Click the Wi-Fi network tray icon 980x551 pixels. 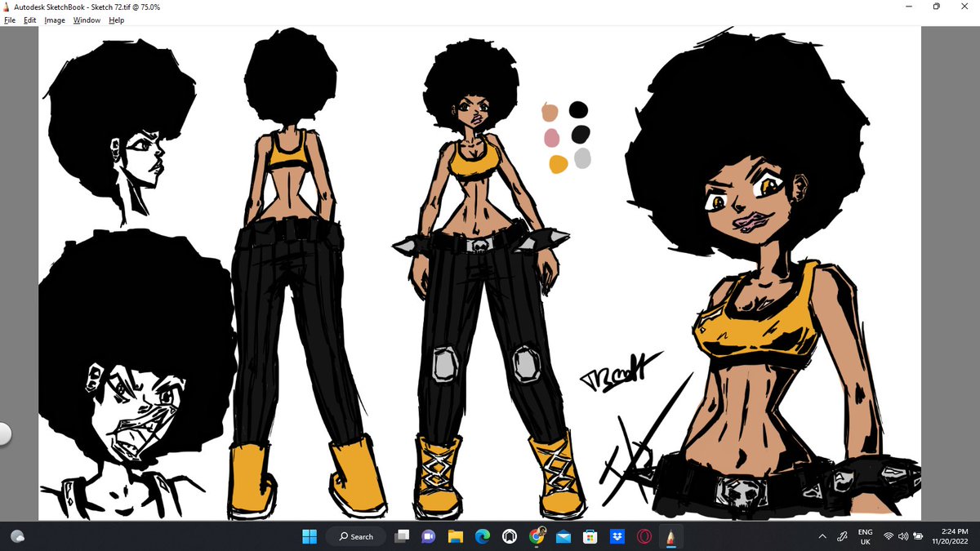click(888, 536)
